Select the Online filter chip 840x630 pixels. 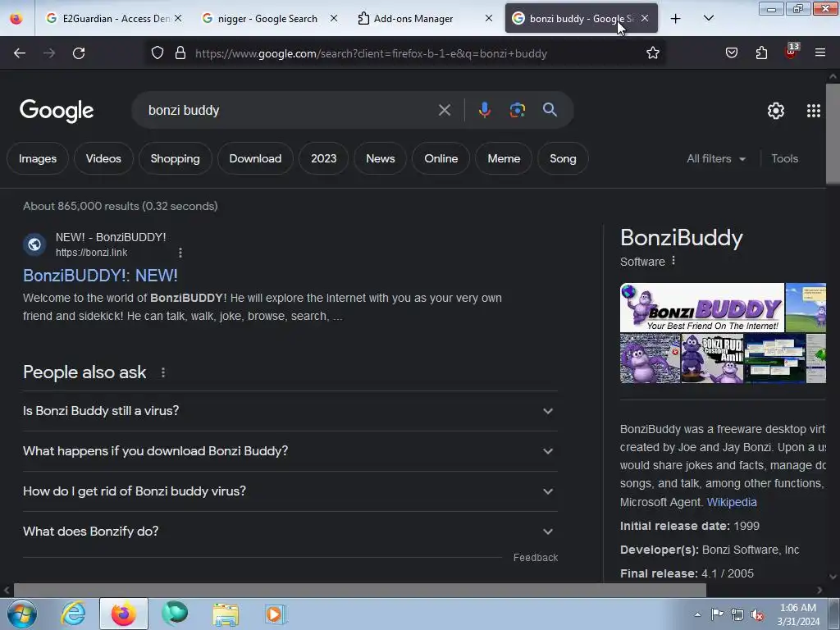pyautogui.click(x=441, y=158)
